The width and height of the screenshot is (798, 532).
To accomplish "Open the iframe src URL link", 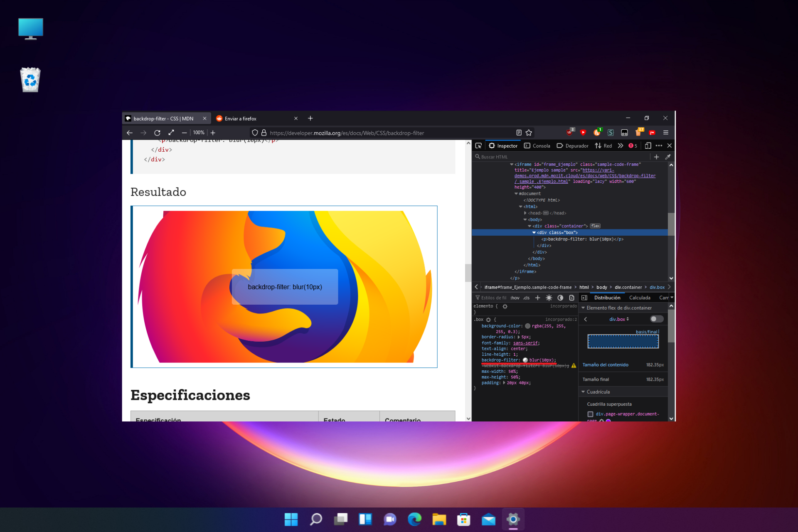I will click(x=585, y=176).
